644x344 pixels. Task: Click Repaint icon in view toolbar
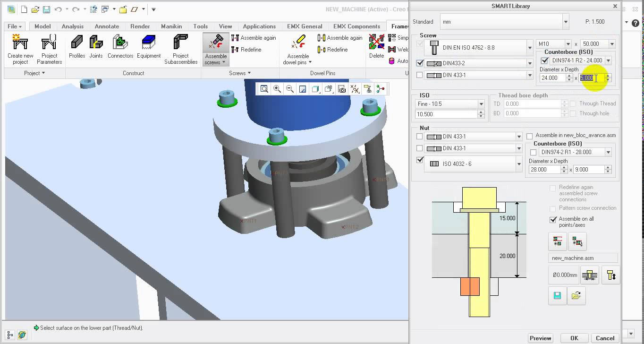(303, 89)
